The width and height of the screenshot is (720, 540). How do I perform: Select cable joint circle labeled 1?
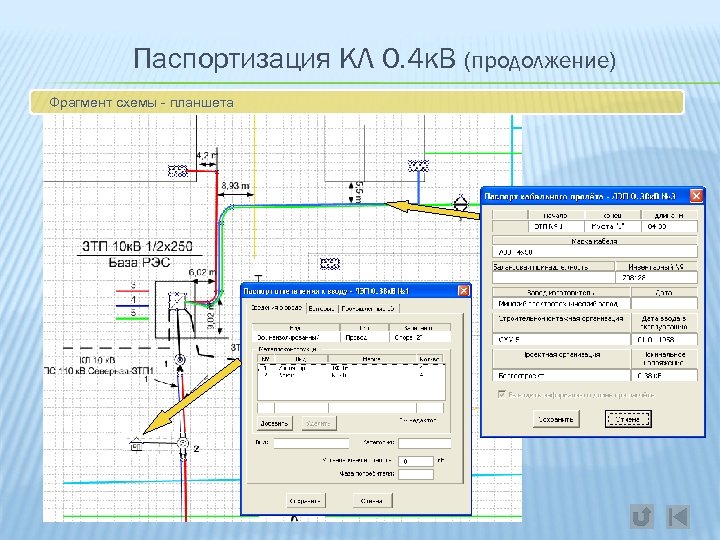pos(180,360)
